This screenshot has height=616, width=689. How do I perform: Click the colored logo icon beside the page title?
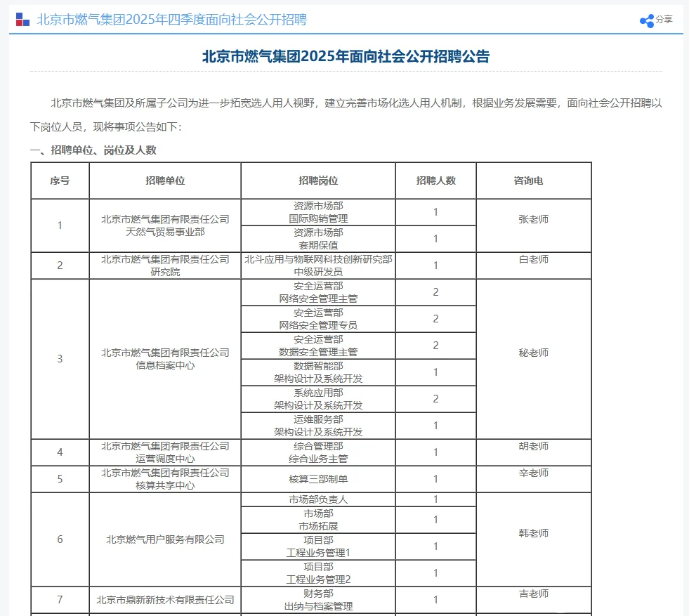pyautogui.click(x=22, y=20)
